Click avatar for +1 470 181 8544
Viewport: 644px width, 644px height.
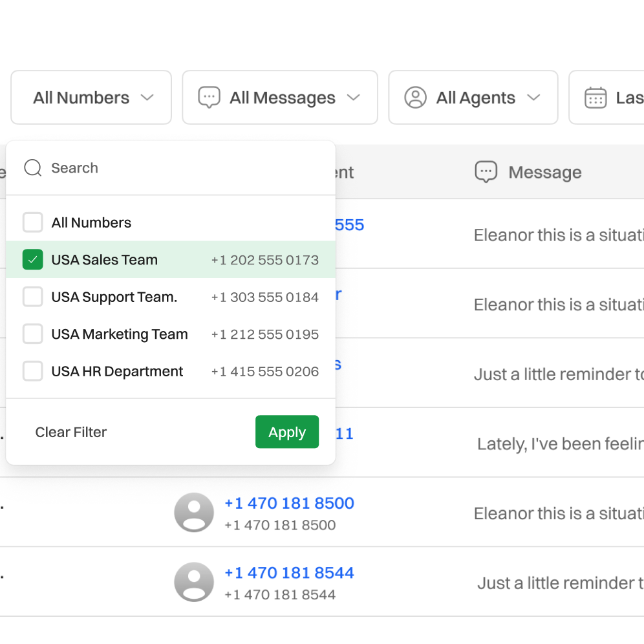tap(194, 582)
